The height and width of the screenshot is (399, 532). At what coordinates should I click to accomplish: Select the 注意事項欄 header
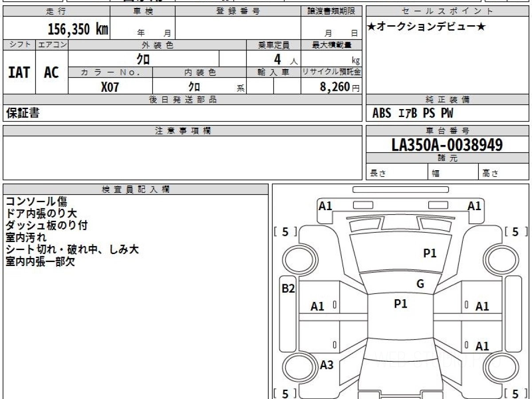coord(182,131)
